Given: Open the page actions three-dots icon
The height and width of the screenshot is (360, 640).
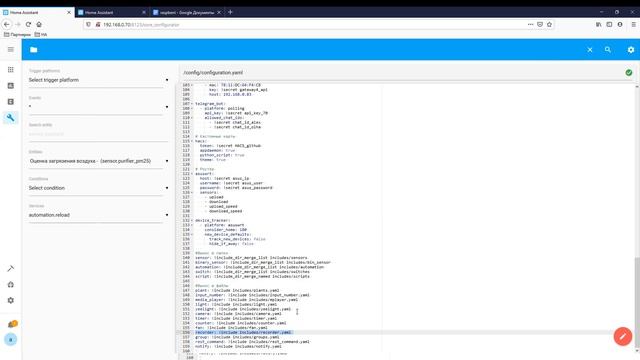Looking at the screenshot, I should tap(530, 24).
